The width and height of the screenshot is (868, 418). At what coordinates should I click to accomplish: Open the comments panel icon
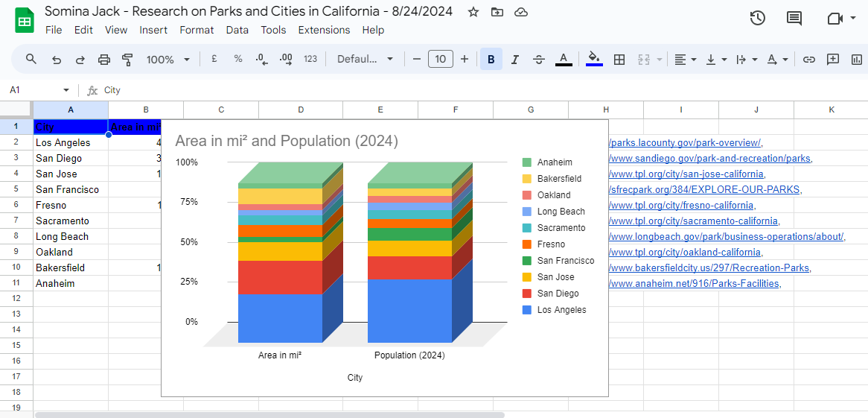point(794,19)
